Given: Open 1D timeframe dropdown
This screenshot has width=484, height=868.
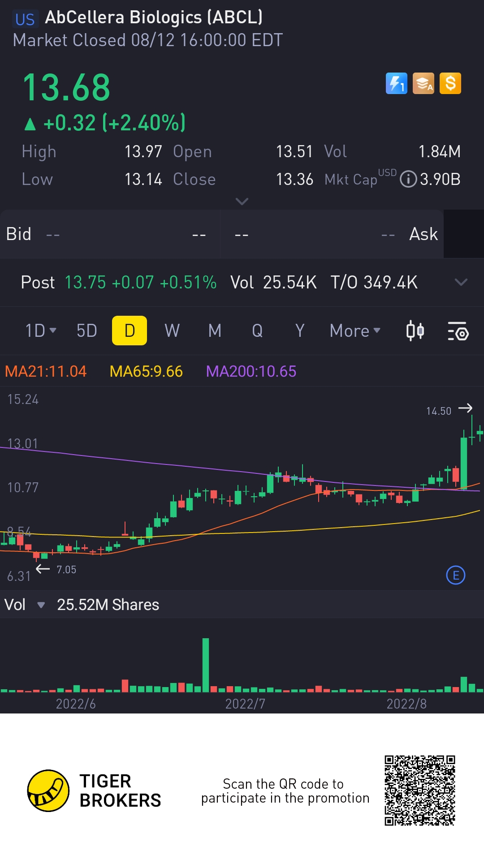Looking at the screenshot, I should (x=40, y=331).
